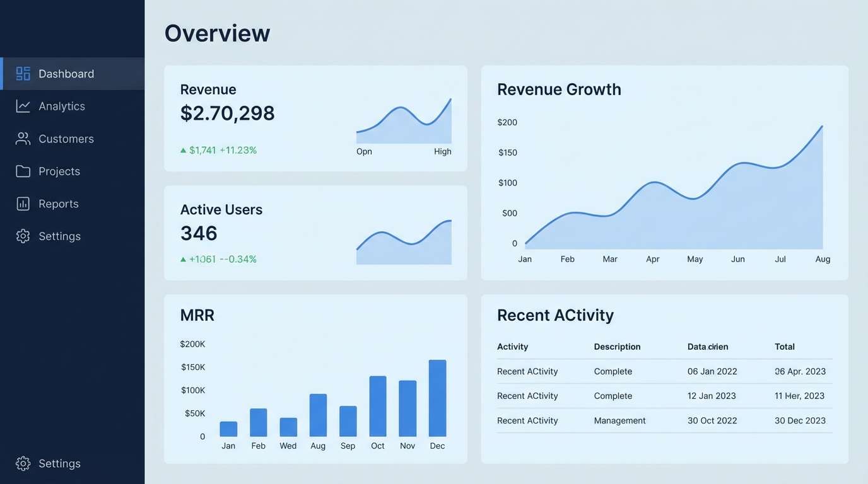
Task: Click the Active Users count 346
Action: (x=199, y=233)
